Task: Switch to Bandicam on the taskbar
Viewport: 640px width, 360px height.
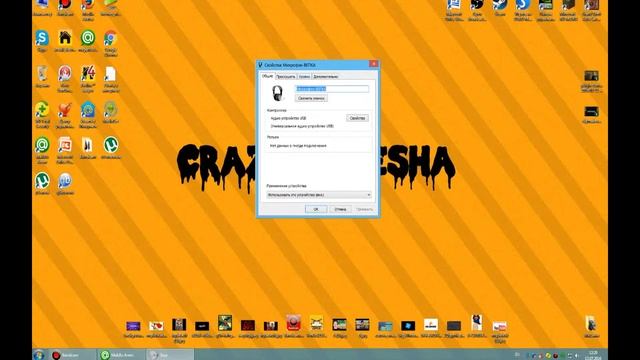Action: [72, 355]
